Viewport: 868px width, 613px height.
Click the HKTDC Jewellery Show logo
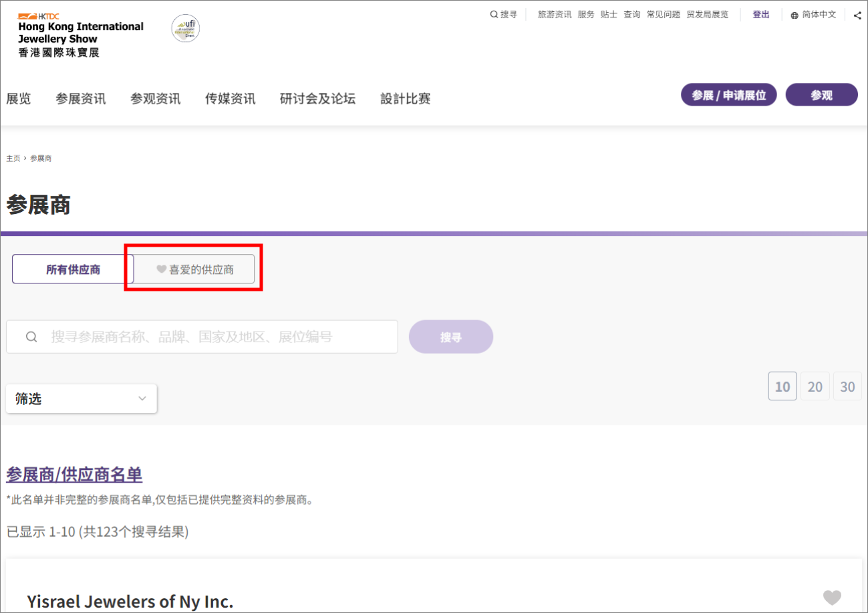[81, 35]
